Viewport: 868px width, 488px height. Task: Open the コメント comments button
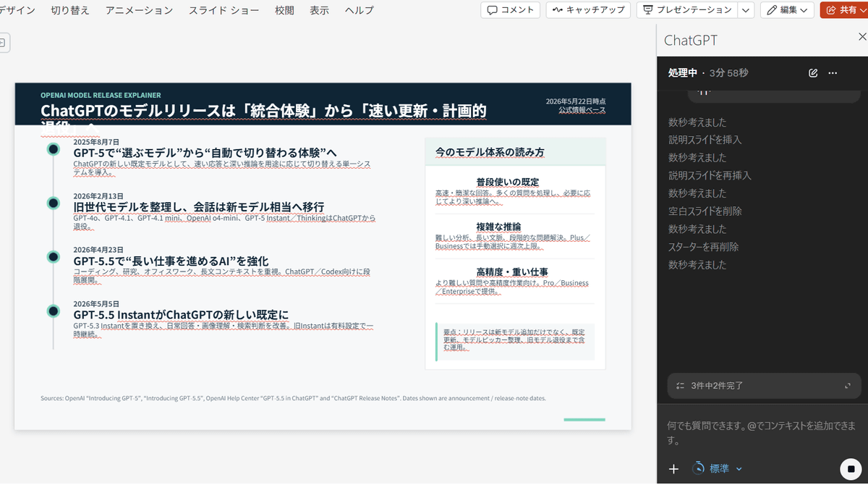coord(510,10)
